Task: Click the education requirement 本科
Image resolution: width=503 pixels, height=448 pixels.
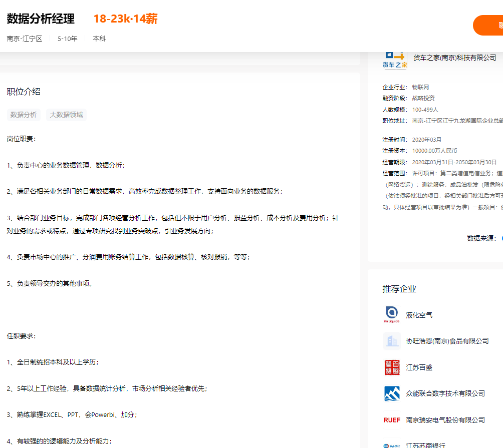Action: click(x=99, y=39)
